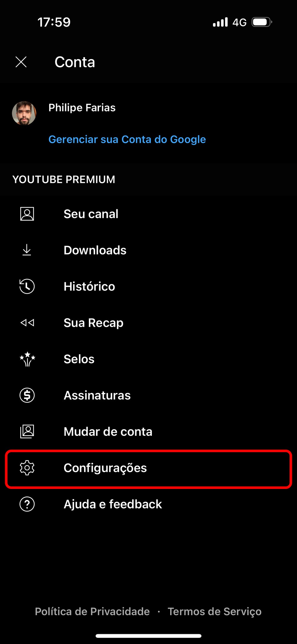Tap the Seu canal person icon
Screen dimensions: 297x644
[27, 214]
